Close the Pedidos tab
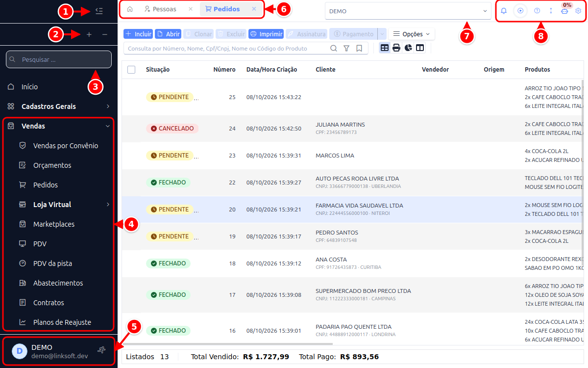The height and width of the screenshot is (368, 588). click(x=254, y=9)
